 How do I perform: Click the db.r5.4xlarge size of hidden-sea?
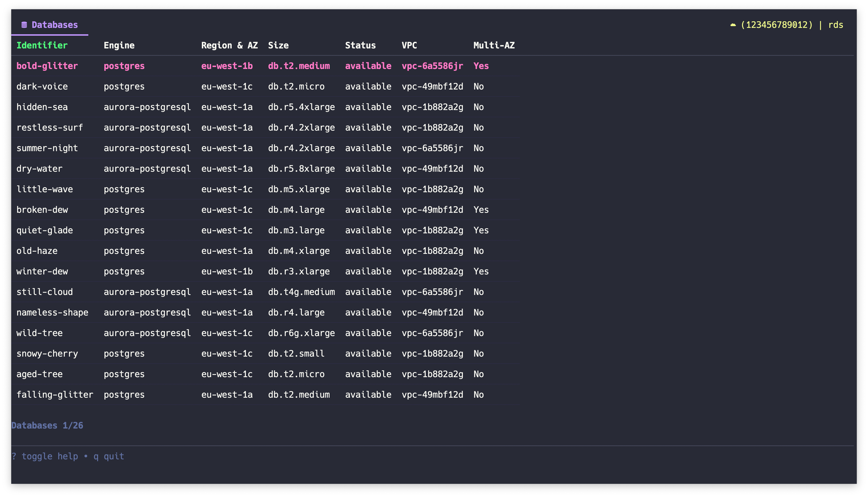[301, 107]
